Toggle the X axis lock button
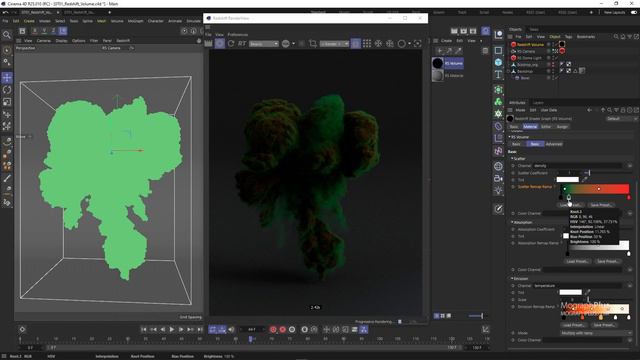 [35, 31]
